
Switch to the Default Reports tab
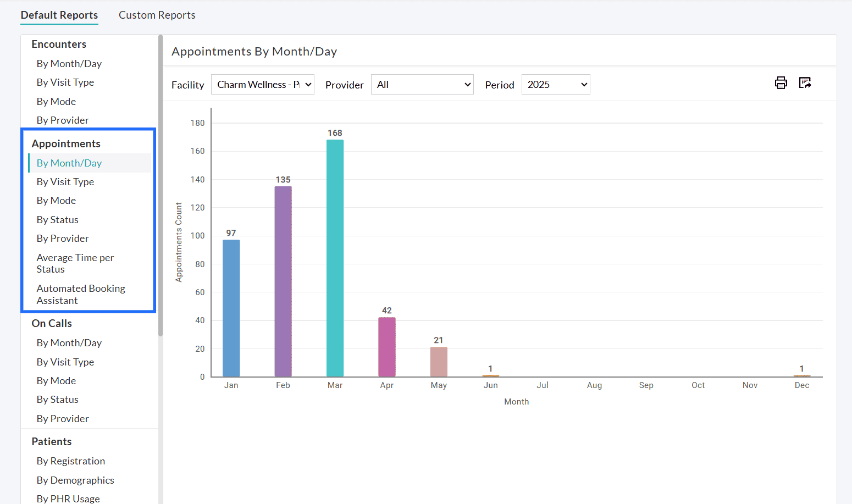59,15
